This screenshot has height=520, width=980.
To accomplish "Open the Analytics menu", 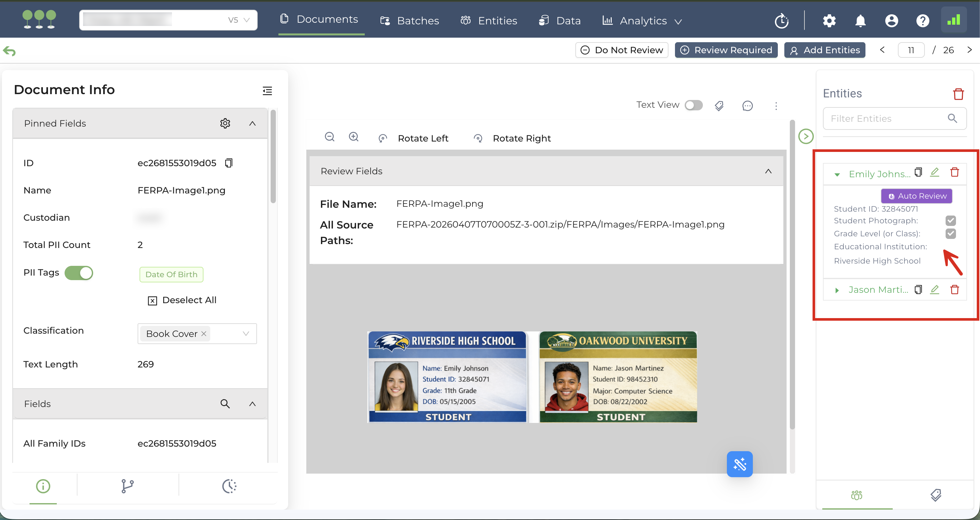I will tap(642, 20).
